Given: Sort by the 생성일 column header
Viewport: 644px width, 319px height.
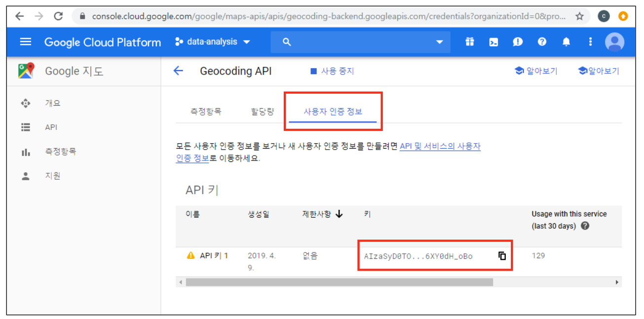Looking at the screenshot, I should (259, 214).
